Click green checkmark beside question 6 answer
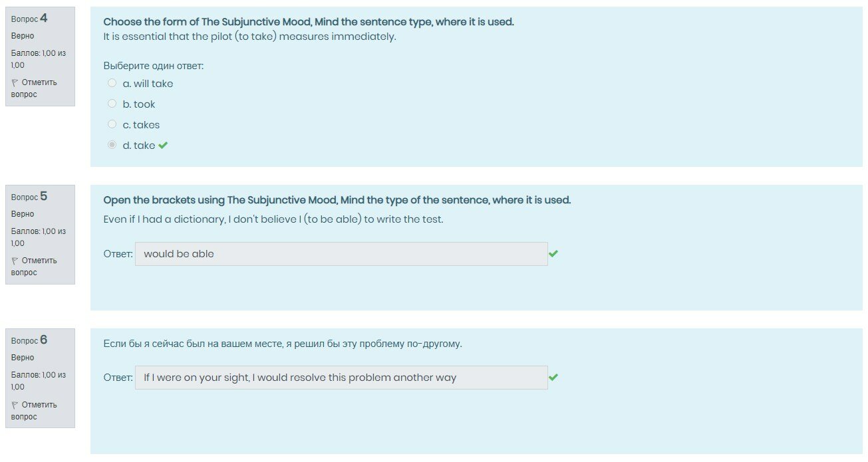The image size is (868, 462). [553, 377]
